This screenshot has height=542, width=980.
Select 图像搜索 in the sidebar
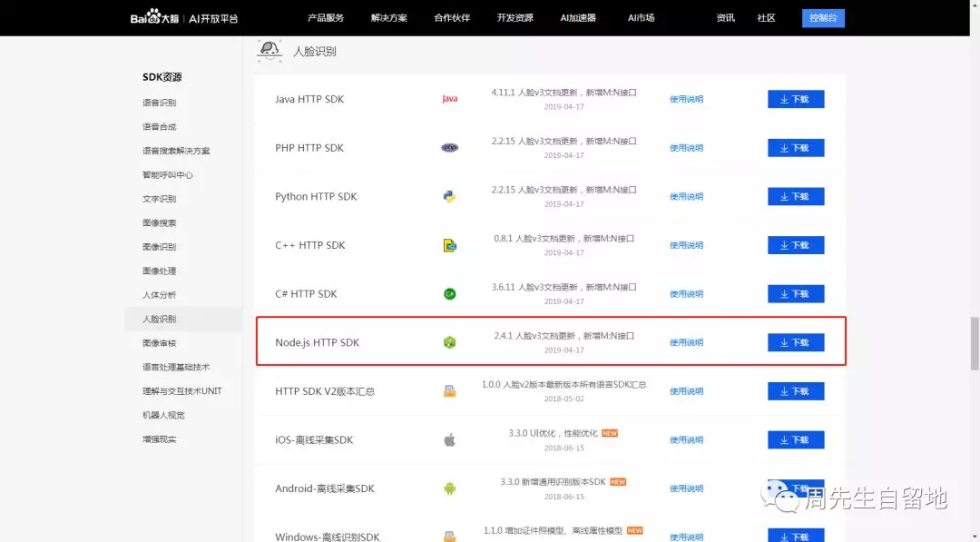pyautogui.click(x=159, y=222)
